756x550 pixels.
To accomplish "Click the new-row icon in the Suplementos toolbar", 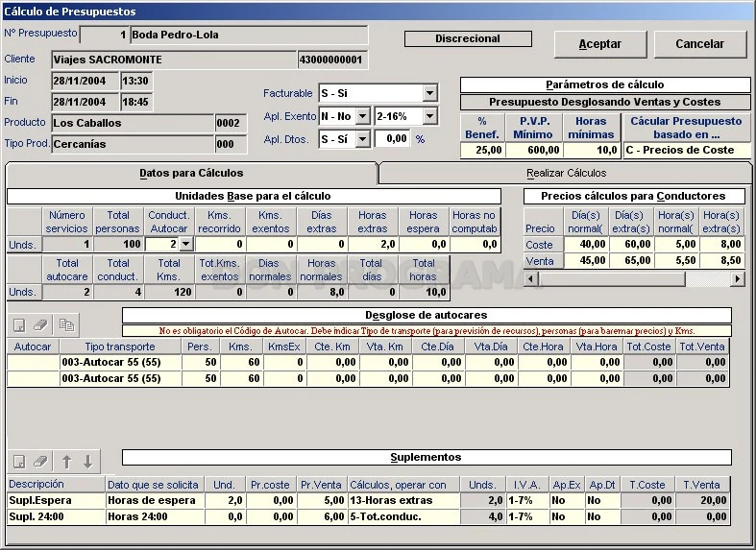I will point(19,462).
